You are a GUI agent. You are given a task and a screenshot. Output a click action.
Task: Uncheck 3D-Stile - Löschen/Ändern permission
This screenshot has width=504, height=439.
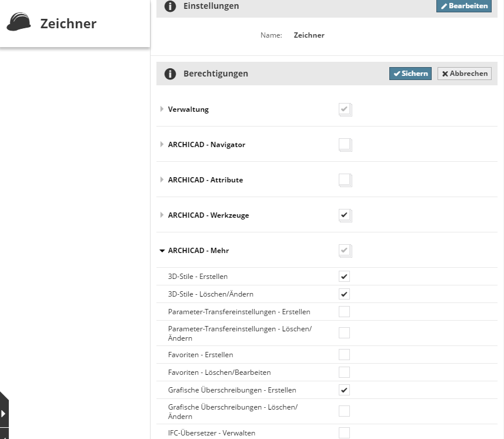pyautogui.click(x=344, y=294)
